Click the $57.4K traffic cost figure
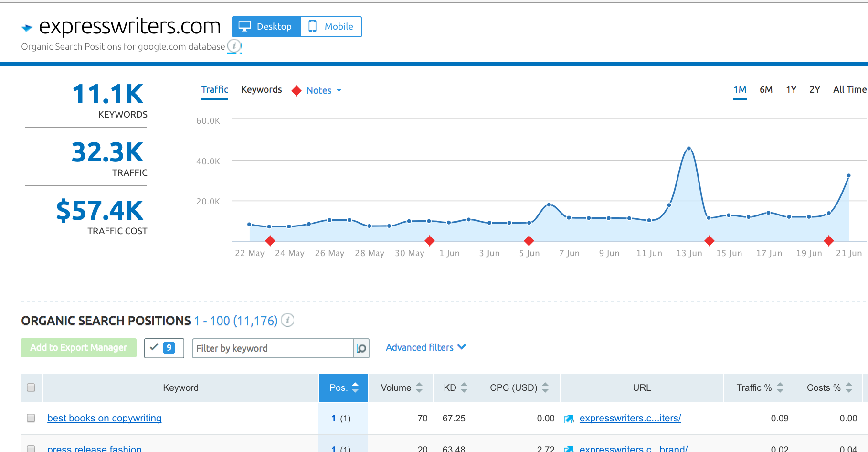This screenshot has height=452, width=868. [x=100, y=211]
